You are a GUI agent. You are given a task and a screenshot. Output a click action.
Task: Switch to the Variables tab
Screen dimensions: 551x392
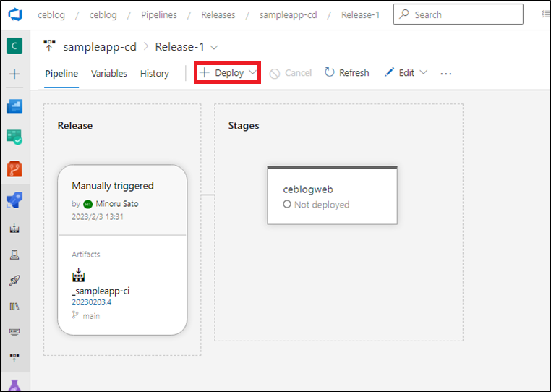(x=109, y=74)
